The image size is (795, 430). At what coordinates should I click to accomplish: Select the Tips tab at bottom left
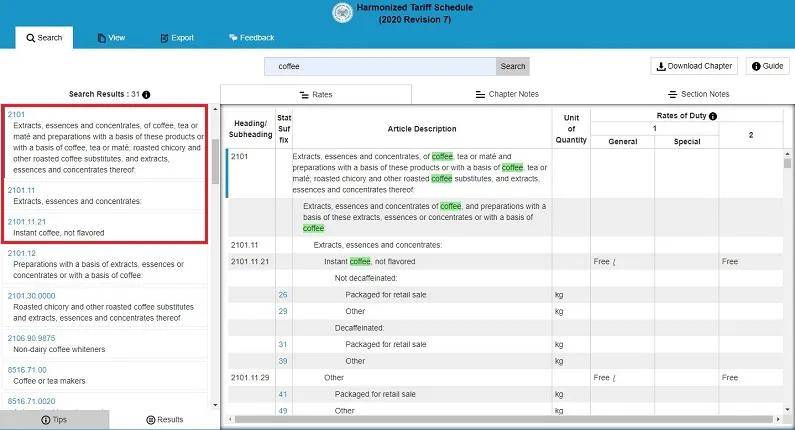click(53, 420)
